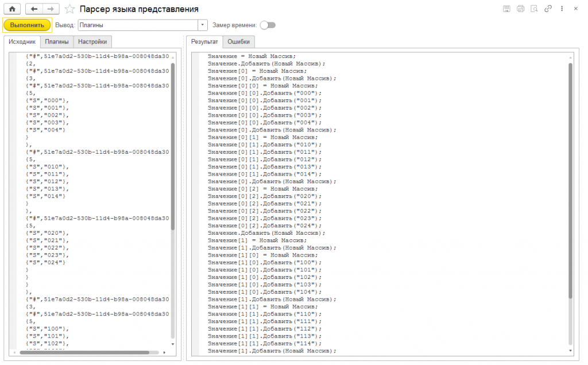Image resolution: width=588 pixels, height=365 pixels.
Task: Get link to this form icon
Action: [x=548, y=9]
